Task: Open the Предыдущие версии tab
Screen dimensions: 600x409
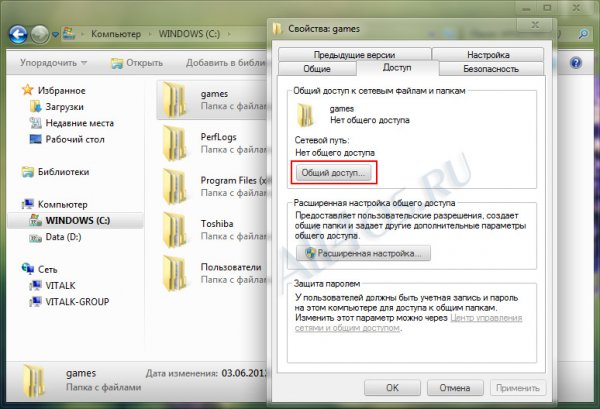Action: [339, 54]
